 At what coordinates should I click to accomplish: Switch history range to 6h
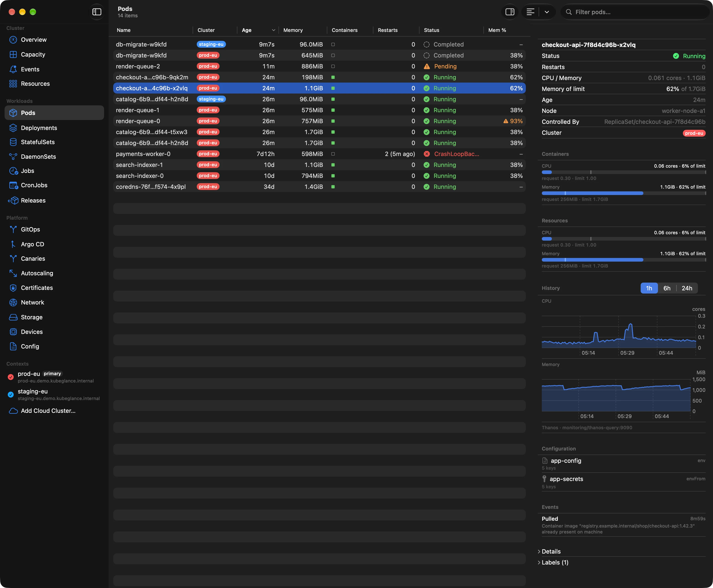(x=667, y=288)
